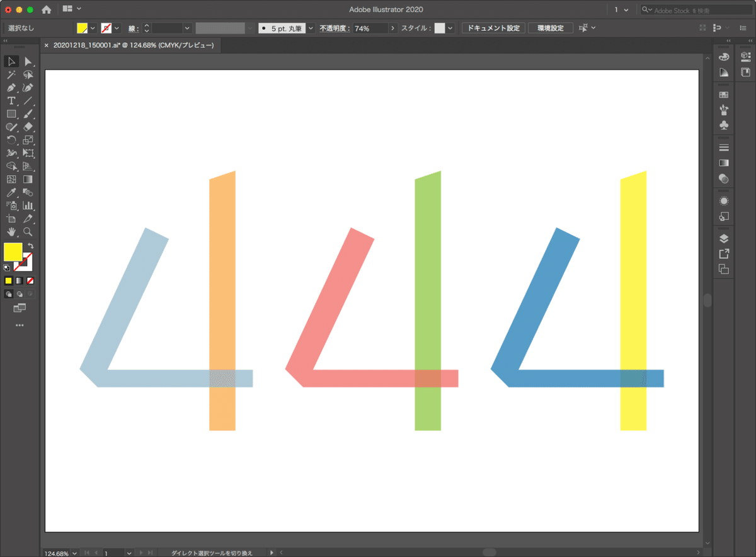Select the Direct Selection tool
The width and height of the screenshot is (756, 557).
(x=28, y=61)
